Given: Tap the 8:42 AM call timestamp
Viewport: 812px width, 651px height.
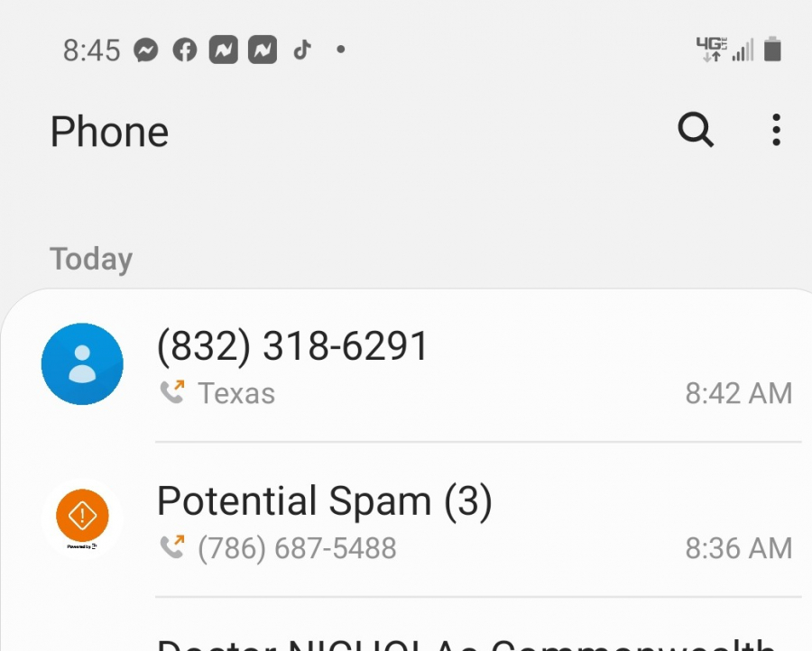Looking at the screenshot, I should (x=739, y=393).
